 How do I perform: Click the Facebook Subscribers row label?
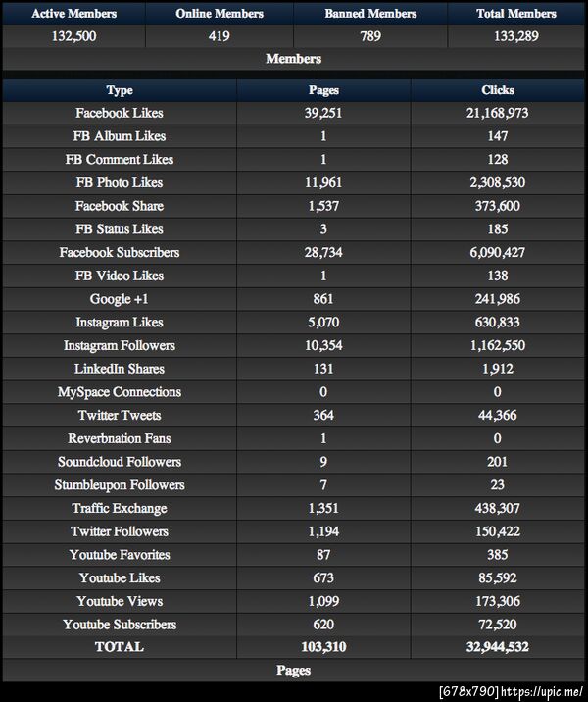point(120,252)
